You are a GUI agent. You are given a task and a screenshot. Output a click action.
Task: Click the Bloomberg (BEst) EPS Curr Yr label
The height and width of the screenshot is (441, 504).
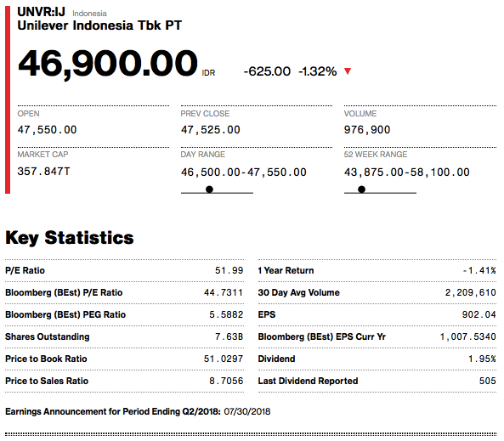322,336
